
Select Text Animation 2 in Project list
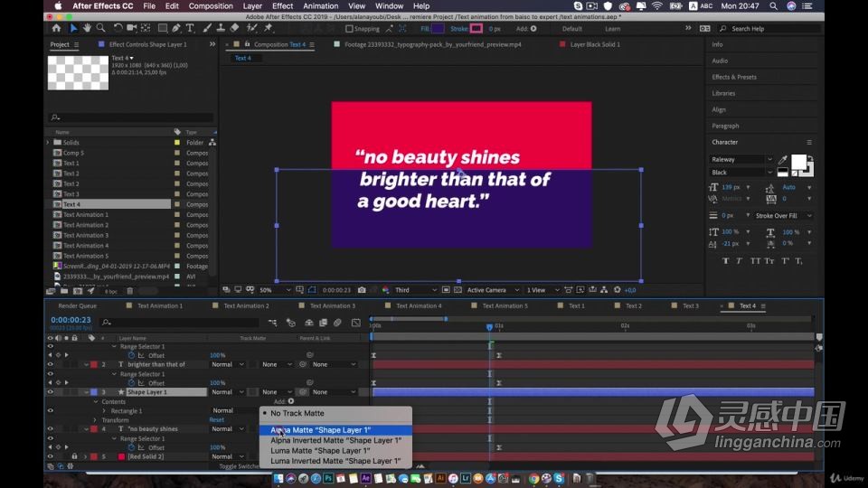86,225
